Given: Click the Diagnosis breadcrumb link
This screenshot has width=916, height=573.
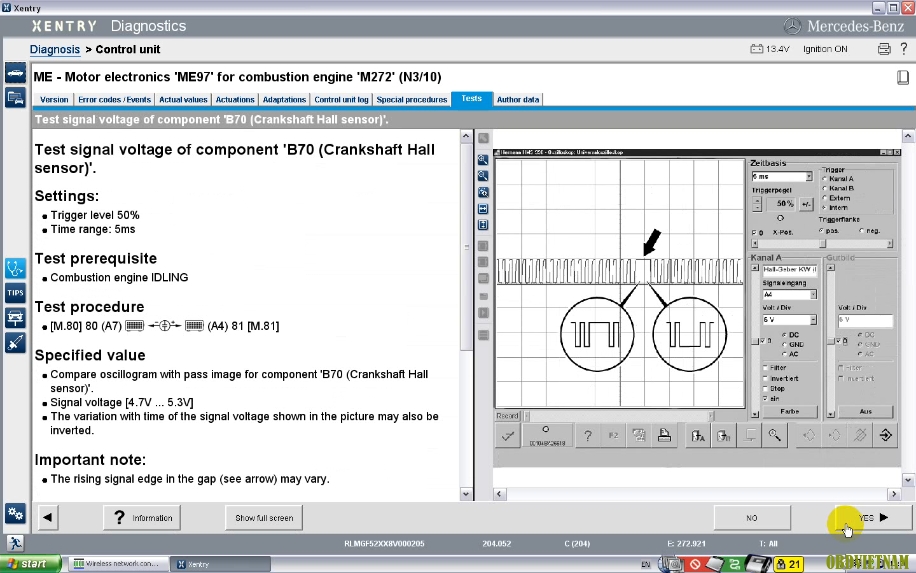Looking at the screenshot, I should 55,50.
